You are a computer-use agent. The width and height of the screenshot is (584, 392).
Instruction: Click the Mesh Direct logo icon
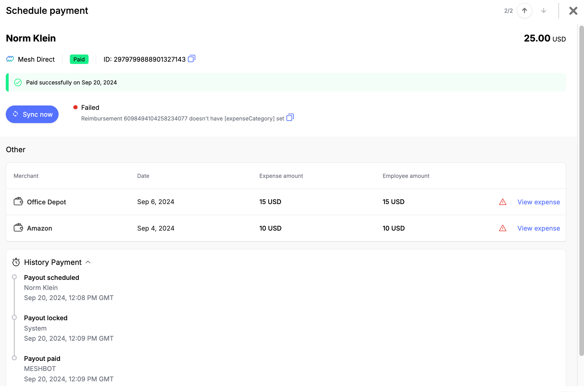(10, 59)
